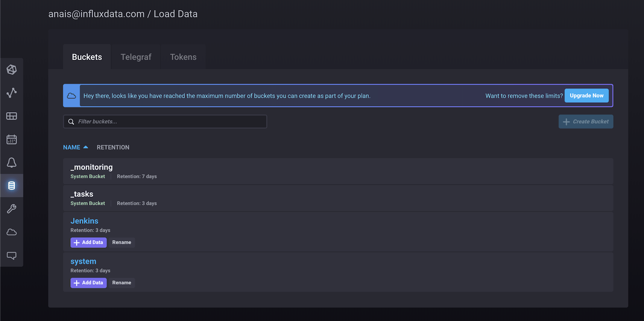Image resolution: width=644 pixels, height=321 pixels.
Task: Open Dashboards from the sidebar
Action: coord(12,116)
